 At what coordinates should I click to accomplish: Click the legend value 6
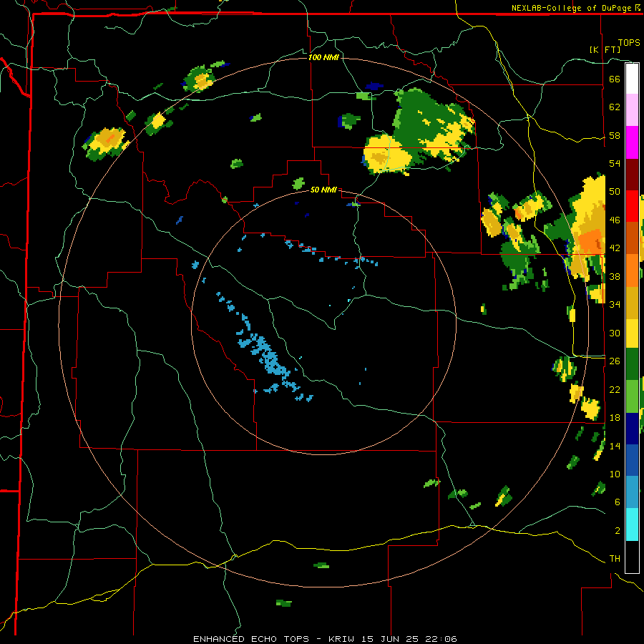point(618,502)
